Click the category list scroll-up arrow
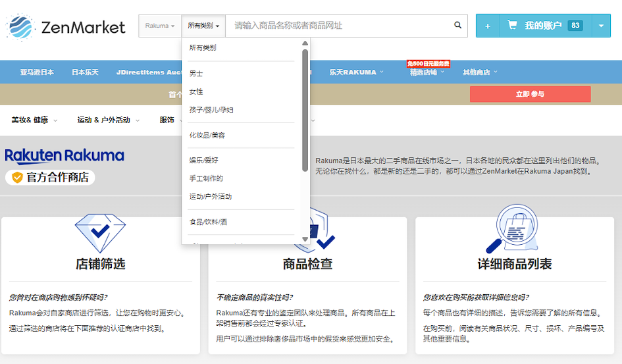622x364 pixels. coord(305,44)
